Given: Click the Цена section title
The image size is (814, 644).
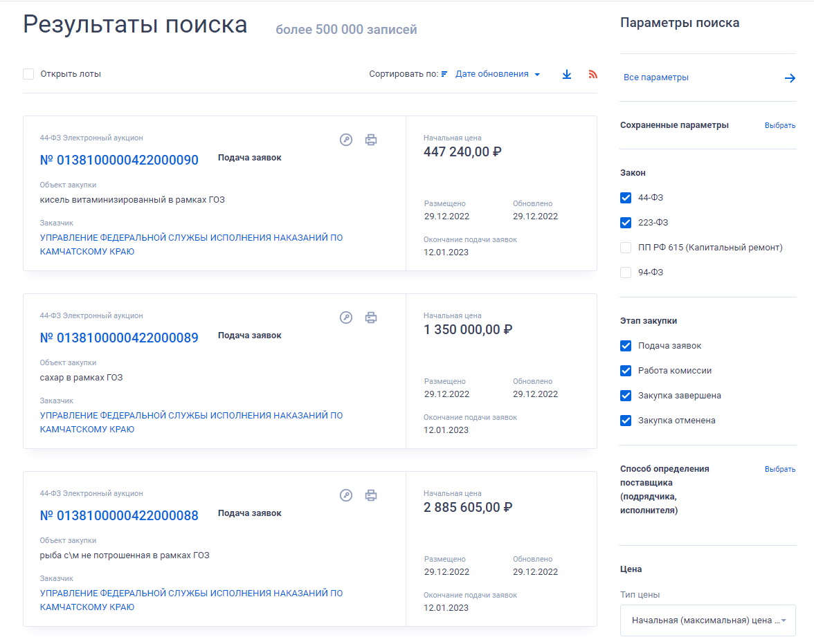Looking at the screenshot, I should (x=631, y=569).
